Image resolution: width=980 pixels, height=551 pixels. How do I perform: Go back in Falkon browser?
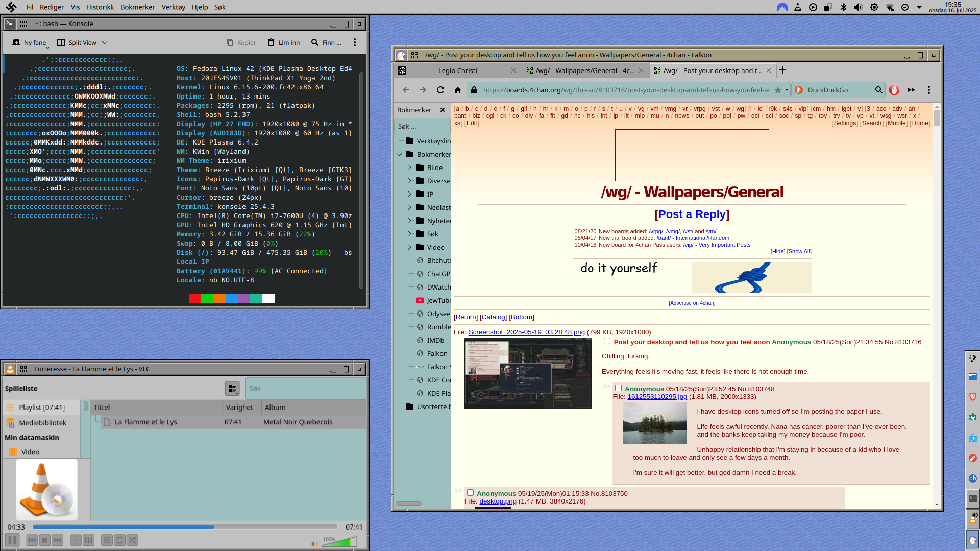click(x=406, y=90)
